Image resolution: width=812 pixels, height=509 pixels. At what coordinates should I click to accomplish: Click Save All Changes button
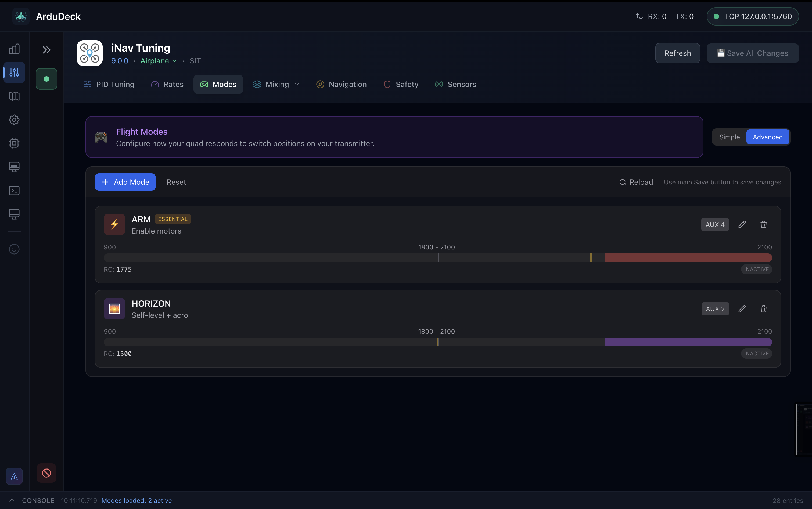(x=752, y=53)
